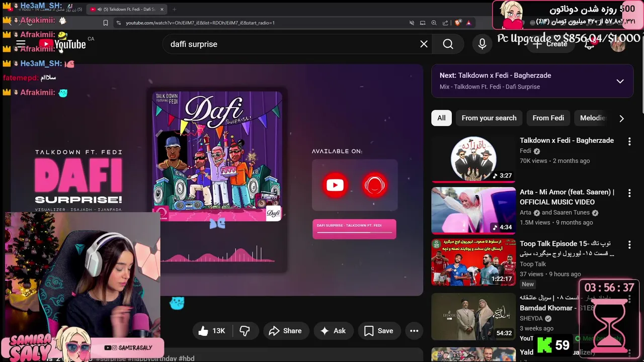This screenshot has height=362, width=644.
Task: Click the magnifier search button
Action: tap(448, 44)
